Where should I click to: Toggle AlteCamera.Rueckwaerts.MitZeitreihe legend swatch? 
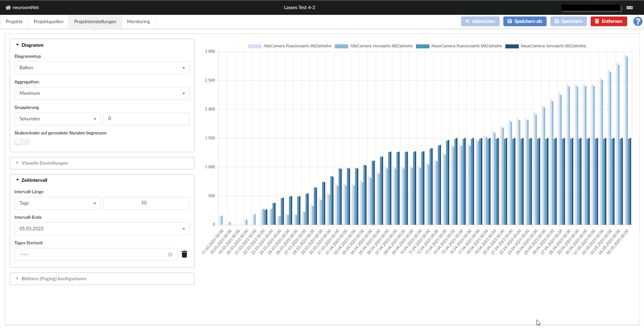(x=255, y=46)
